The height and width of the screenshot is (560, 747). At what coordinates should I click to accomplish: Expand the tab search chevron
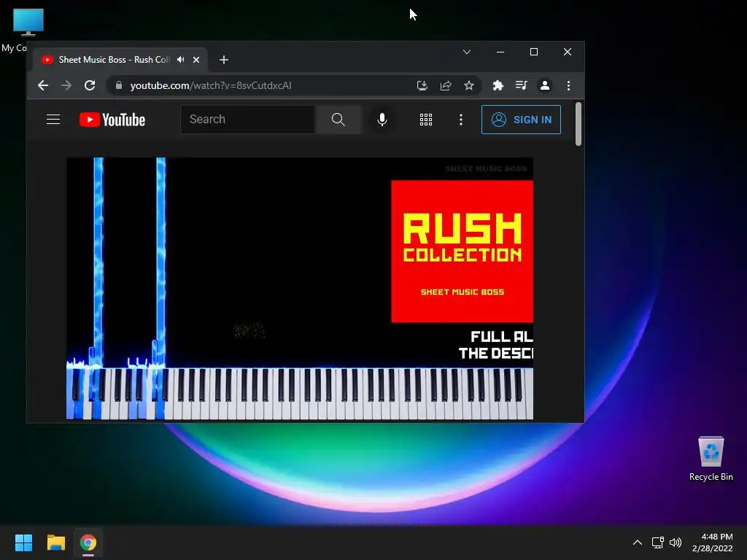coord(467,52)
